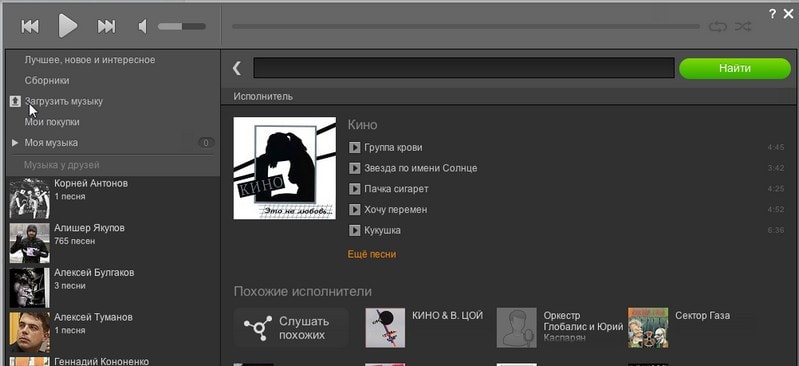Click the Моя музыка count badge

(x=206, y=143)
